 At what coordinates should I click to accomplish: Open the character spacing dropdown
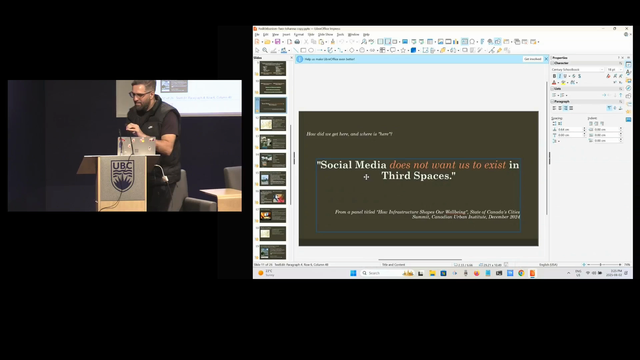(x=577, y=82)
